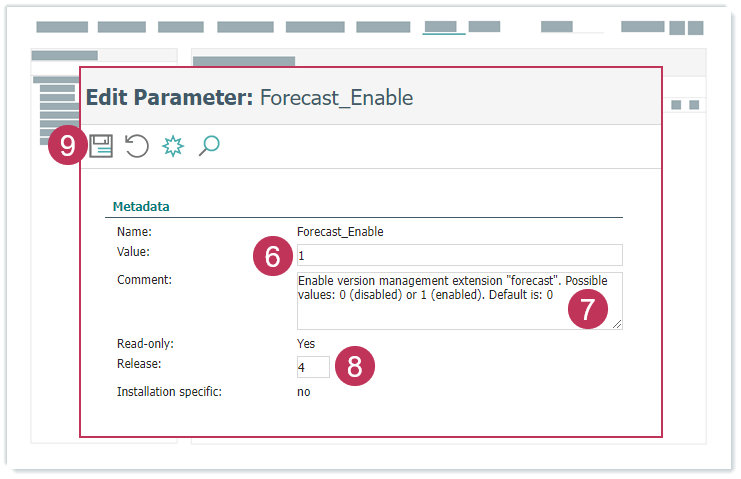741x479 pixels.
Task: Click the red number 6 callout badge
Action: (272, 257)
